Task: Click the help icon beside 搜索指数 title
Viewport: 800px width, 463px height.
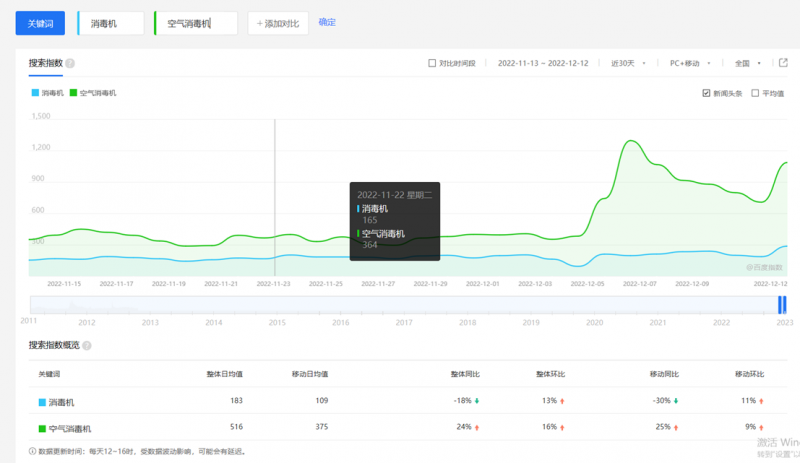Action: (70, 63)
